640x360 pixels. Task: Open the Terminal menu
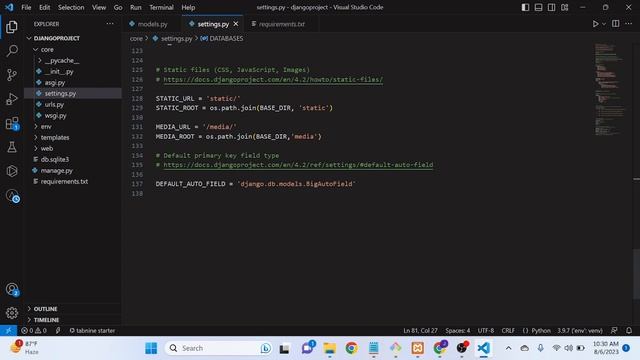click(161, 7)
